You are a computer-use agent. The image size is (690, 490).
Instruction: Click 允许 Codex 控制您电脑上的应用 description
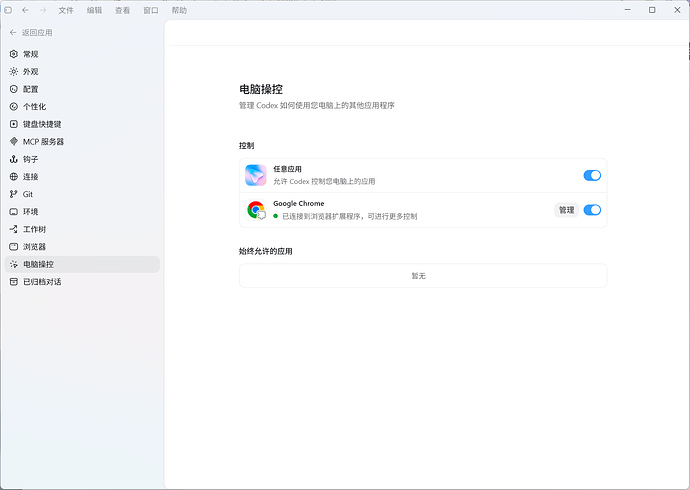(x=324, y=181)
